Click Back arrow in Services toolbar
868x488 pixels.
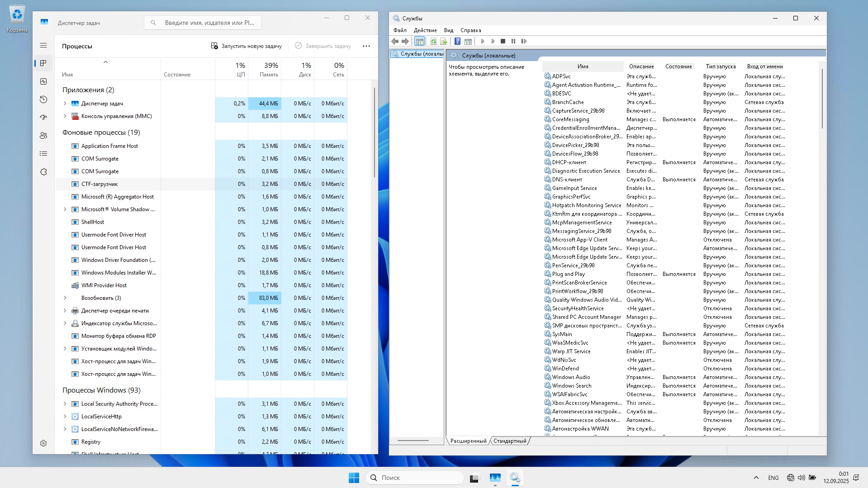pyautogui.click(x=395, y=41)
